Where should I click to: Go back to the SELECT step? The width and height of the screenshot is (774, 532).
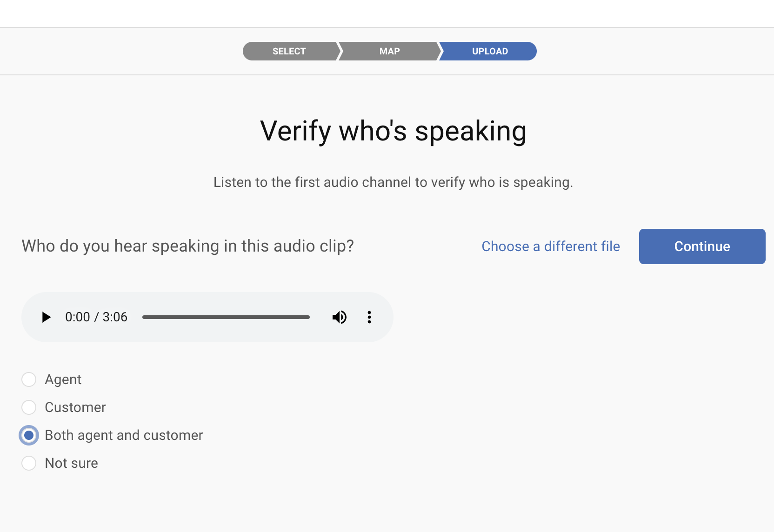tap(289, 51)
